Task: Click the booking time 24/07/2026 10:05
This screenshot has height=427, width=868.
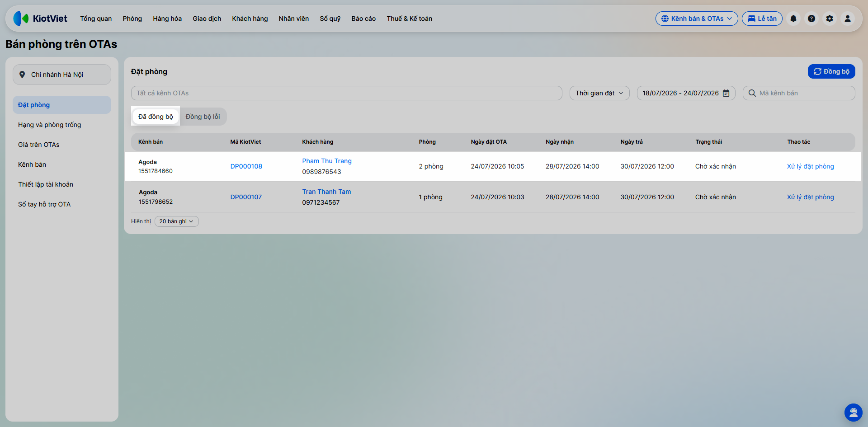Action: coord(497,166)
